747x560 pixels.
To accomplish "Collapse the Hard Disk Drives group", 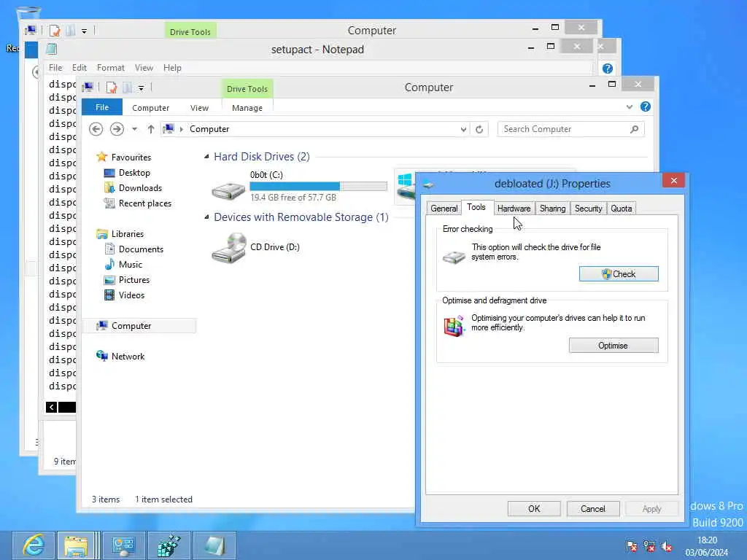I will 206,157.
